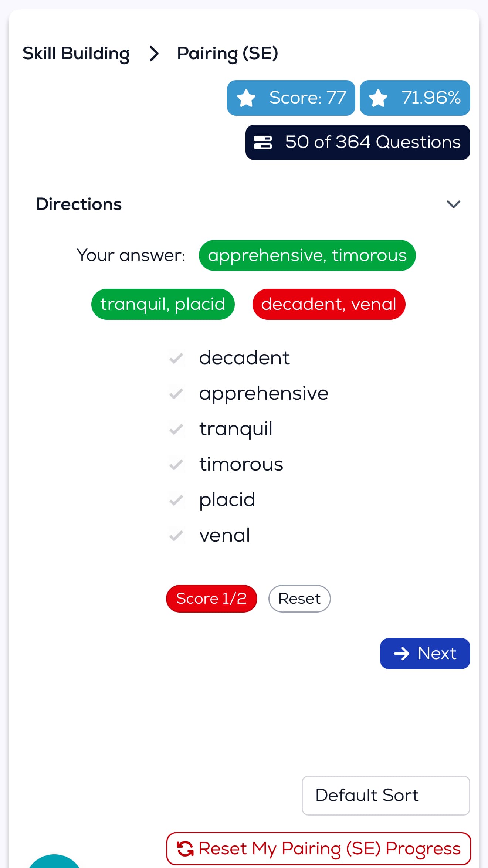Open the Default Sort dropdown
This screenshot has width=488, height=868.
386,795
